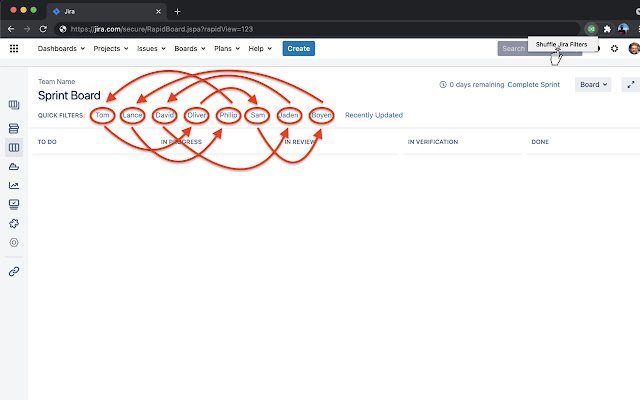Click the circular icon below the puzzle icon

pyautogui.click(x=14, y=242)
